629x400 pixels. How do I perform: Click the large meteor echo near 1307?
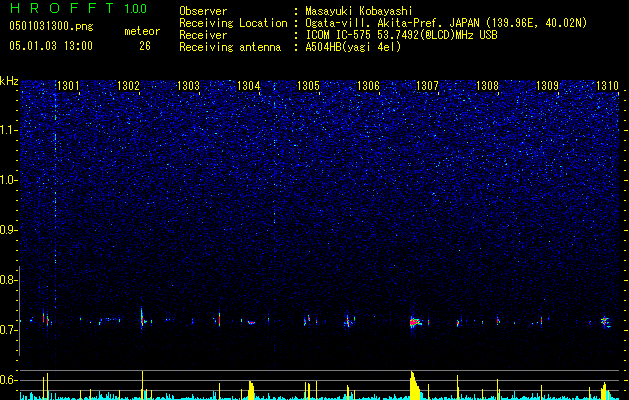[415, 322]
